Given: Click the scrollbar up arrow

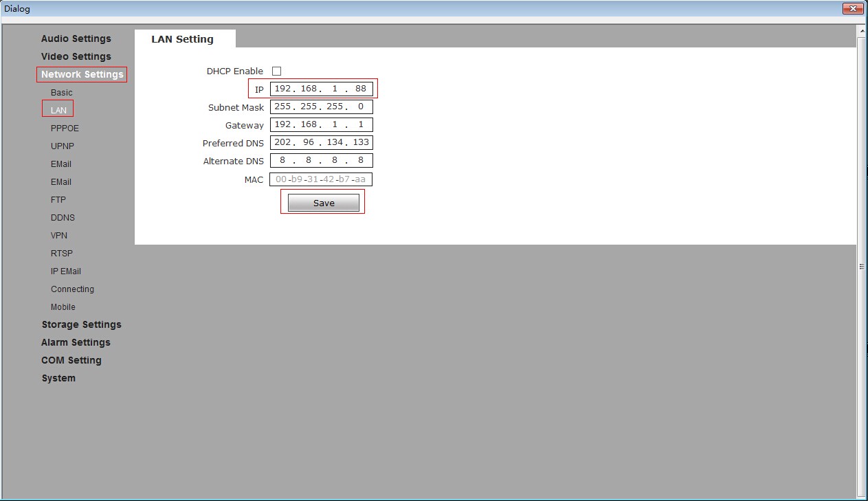Looking at the screenshot, I should point(862,31).
